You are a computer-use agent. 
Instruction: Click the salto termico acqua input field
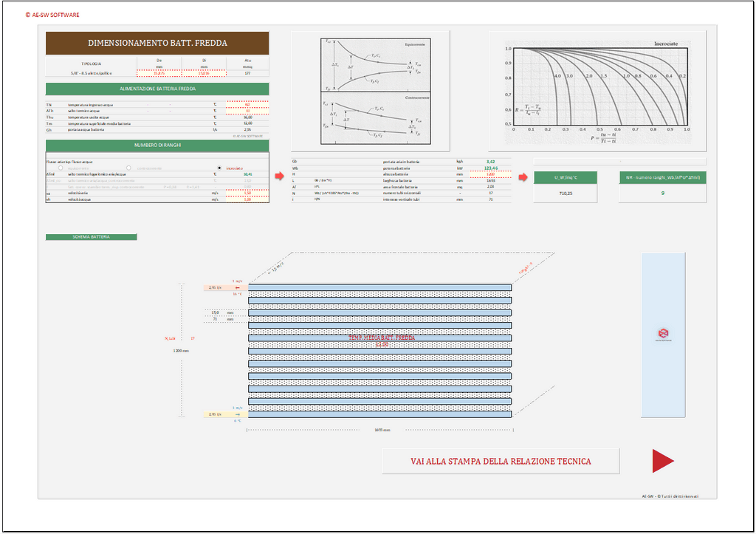(x=247, y=111)
